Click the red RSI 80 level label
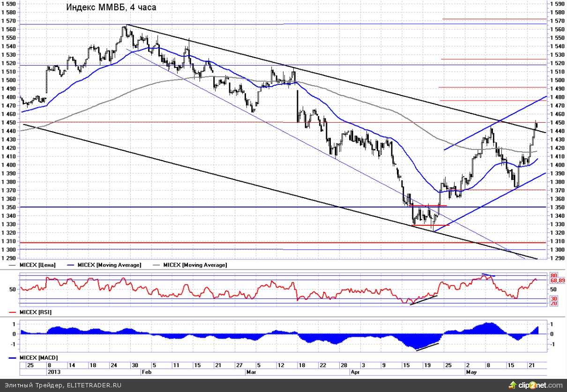 [x=553, y=275]
